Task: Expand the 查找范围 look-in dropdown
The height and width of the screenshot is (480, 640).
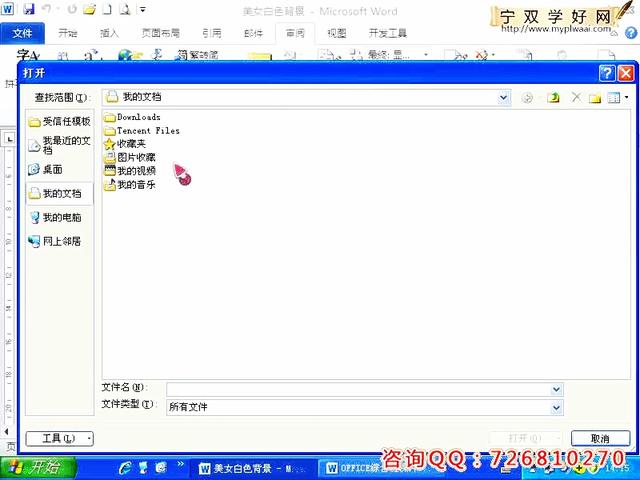Action: [503, 98]
